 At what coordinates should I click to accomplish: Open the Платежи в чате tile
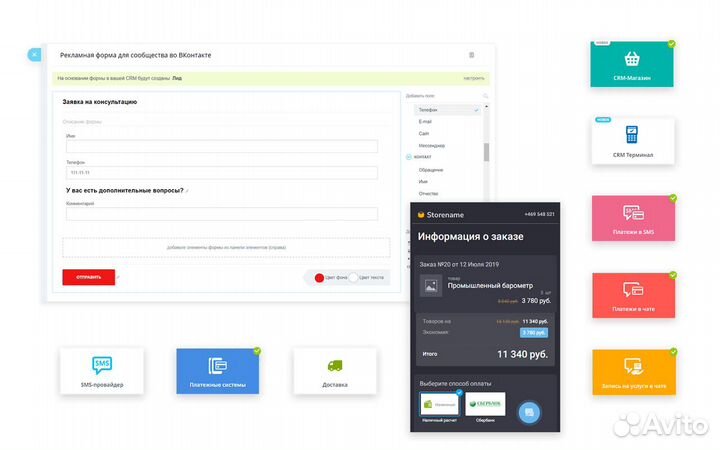pyautogui.click(x=632, y=295)
